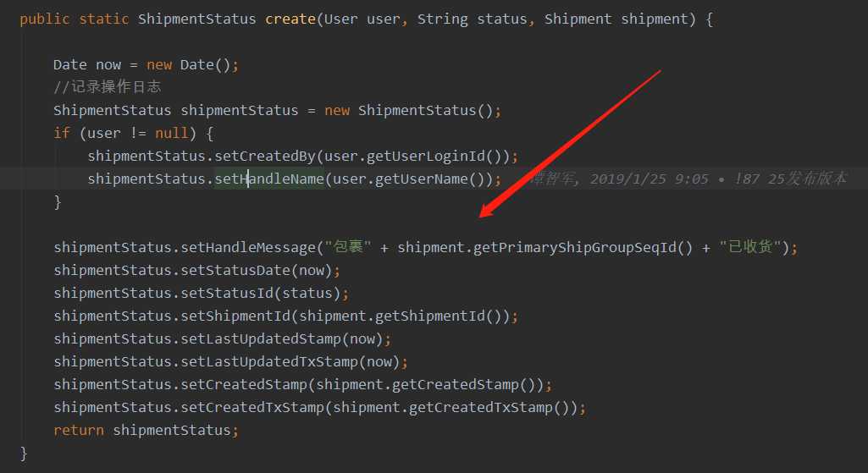Click the comment '//记录操作日志'
The height and width of the screenshot is (473, 868).
pos(108,87)
